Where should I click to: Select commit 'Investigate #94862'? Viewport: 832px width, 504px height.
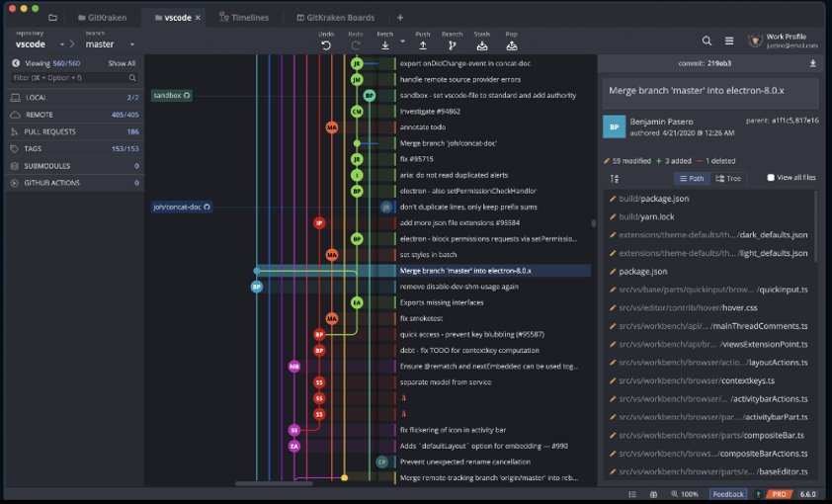click(430, 112)
